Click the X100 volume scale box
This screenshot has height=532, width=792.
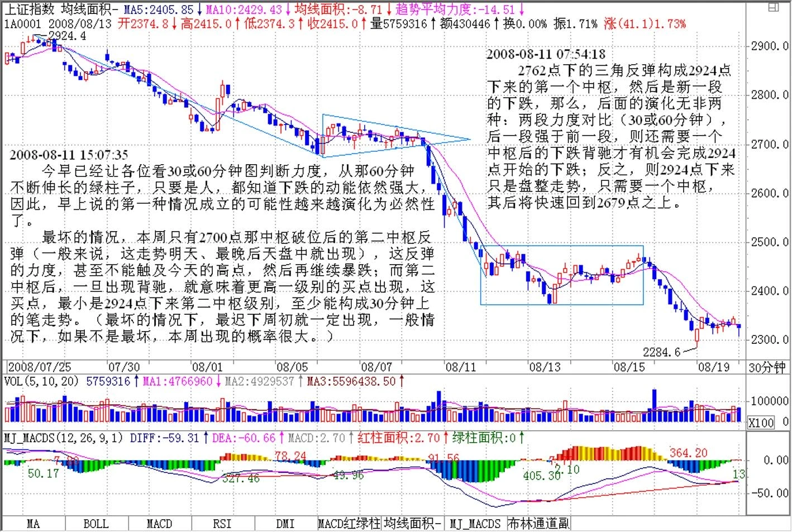click(761, 423)
